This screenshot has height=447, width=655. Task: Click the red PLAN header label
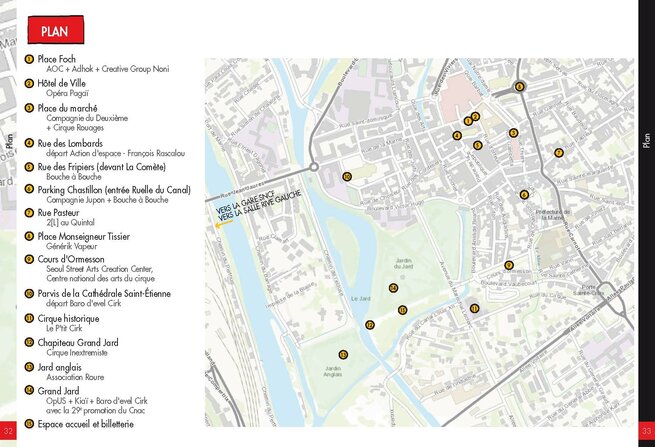tap(56, 30)
